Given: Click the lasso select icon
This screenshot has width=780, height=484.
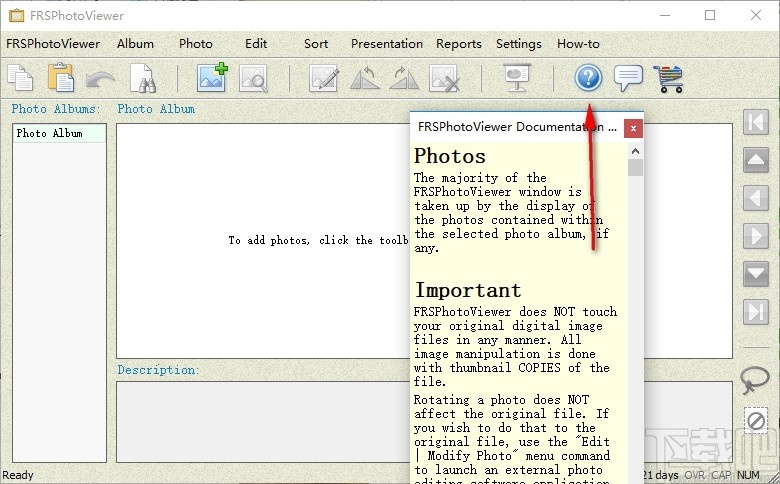Looking at the screenshot, I should [754, 380].
